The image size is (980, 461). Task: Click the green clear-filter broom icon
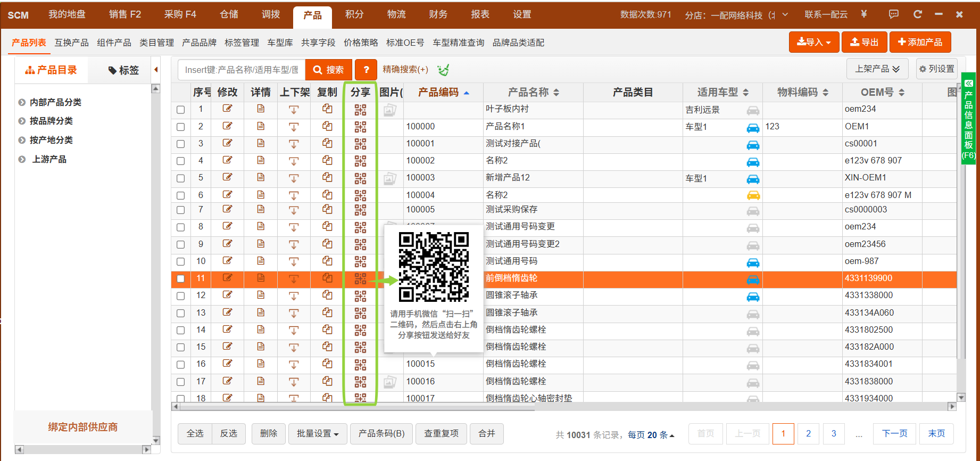tap(443, 70)
